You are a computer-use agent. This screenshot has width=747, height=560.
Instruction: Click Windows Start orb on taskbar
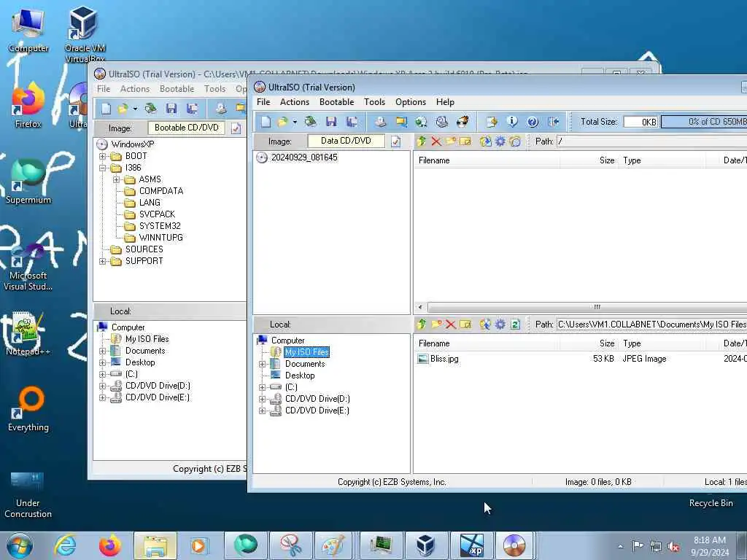20,545
